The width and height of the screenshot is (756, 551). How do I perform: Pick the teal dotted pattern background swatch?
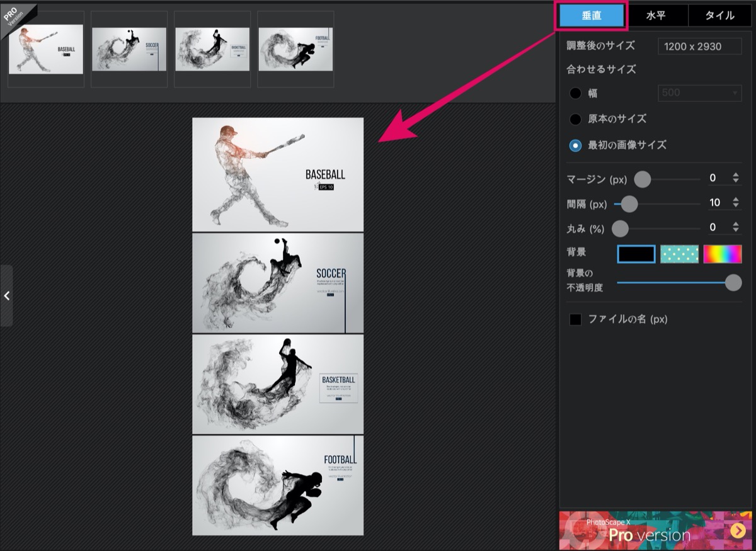pyautogui.click(x=679, y=254)
